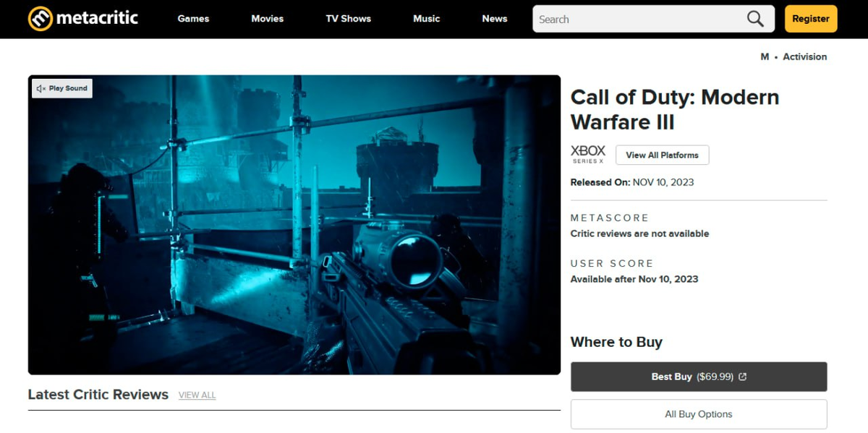Click the Where to Buy heading

pyautogui.click(x=616, y=342)
